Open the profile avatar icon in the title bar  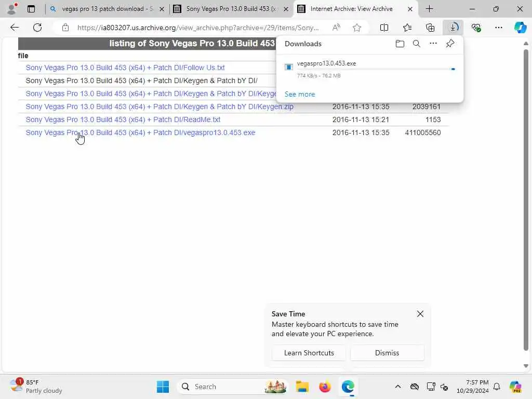(11, 9)
